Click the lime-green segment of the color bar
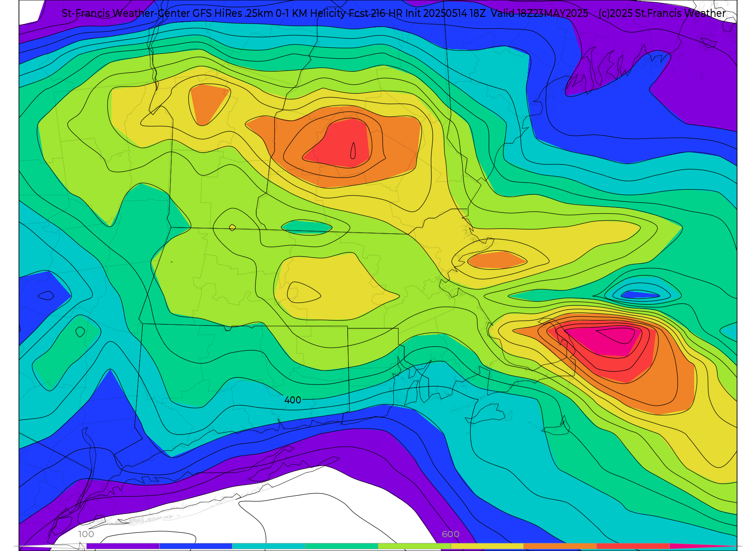Viewport: 756px width, 551px height. (414, 546)
